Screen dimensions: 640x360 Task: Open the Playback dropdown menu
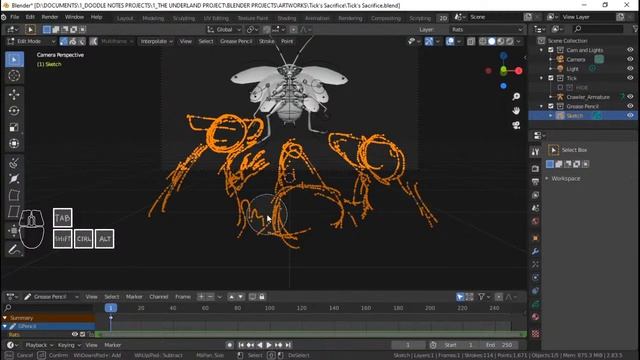click(x=39, y=345)
